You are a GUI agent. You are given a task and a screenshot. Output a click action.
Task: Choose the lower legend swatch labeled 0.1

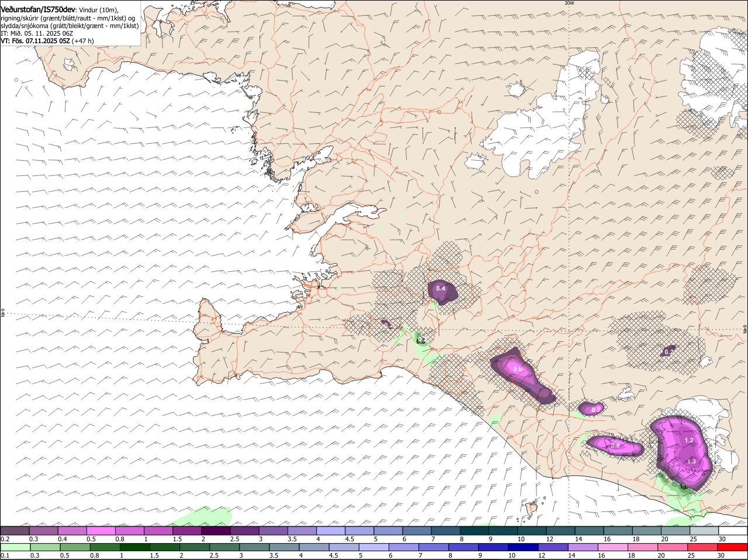pos(15,547)
